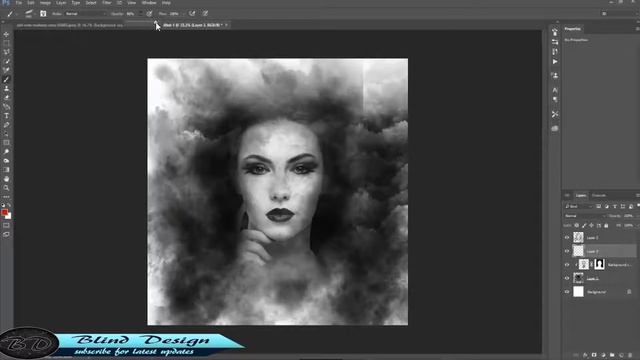640x360 pixels.
Task: Select the Eraser tool
Action: tap(6, 98)
